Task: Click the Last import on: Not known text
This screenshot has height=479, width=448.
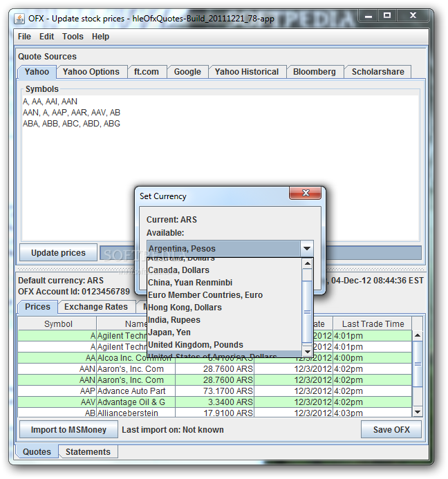Action: tap(173, 430)
